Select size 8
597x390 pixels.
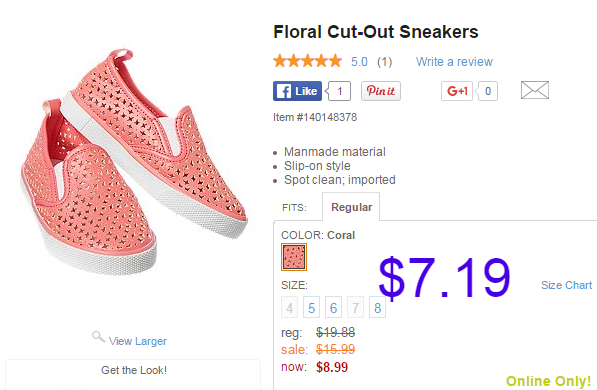coord(377,307)
